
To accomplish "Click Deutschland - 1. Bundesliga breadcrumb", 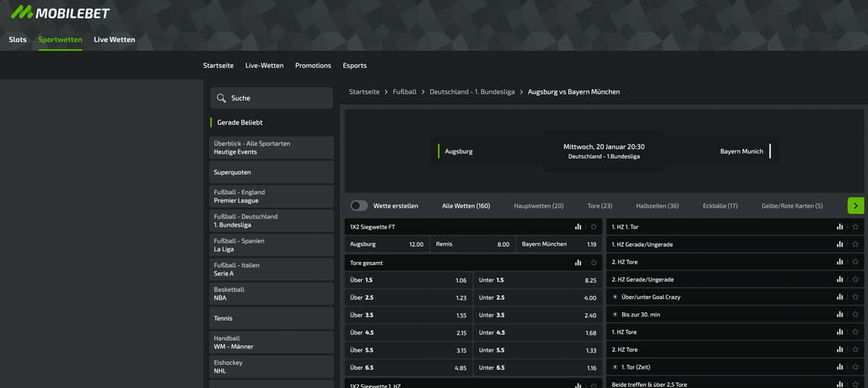I will pos(472,92).
